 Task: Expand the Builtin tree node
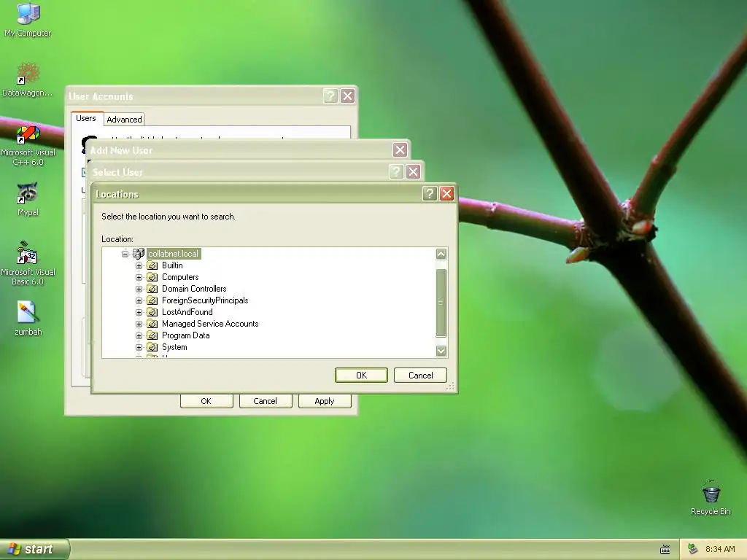pyautogui.click(x=139, y=265)
